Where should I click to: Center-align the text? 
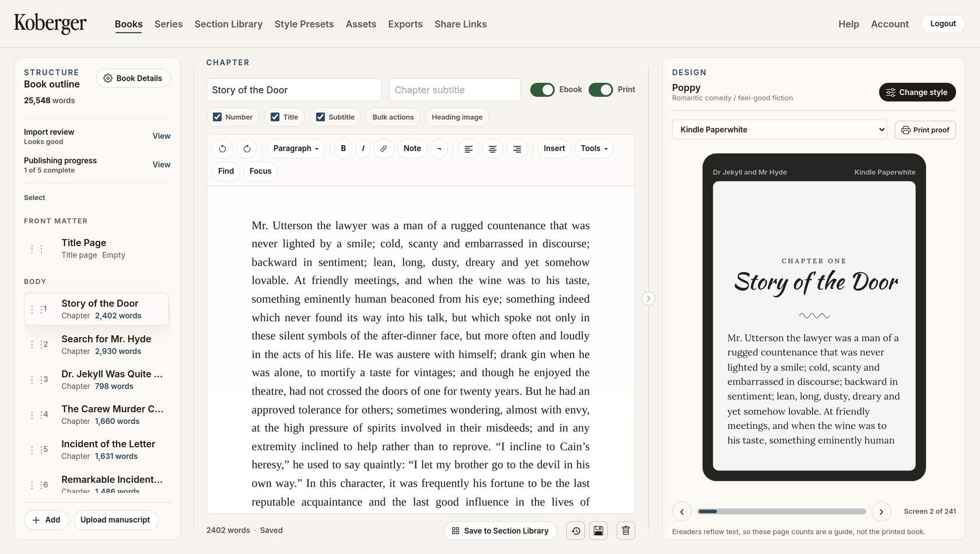click(x=492, y=149)
